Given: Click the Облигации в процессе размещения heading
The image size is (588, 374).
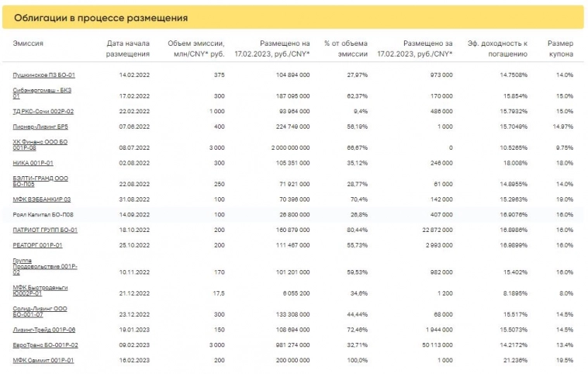Looking at the screenshot, I should click(x=101, y=18).
